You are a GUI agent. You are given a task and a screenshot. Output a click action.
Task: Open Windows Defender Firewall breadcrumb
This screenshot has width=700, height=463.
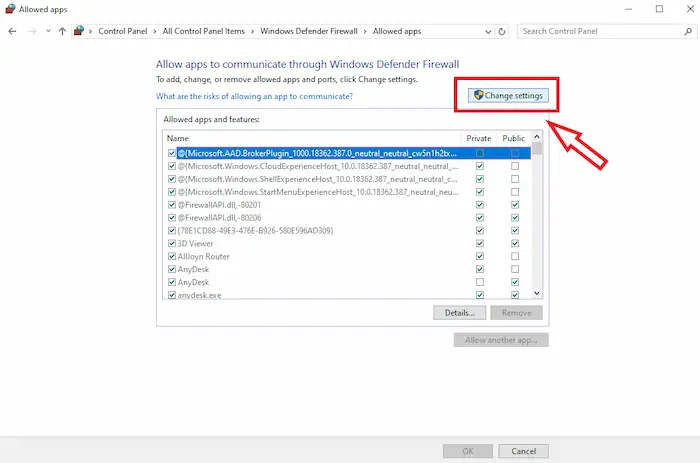tap(309, 31)
